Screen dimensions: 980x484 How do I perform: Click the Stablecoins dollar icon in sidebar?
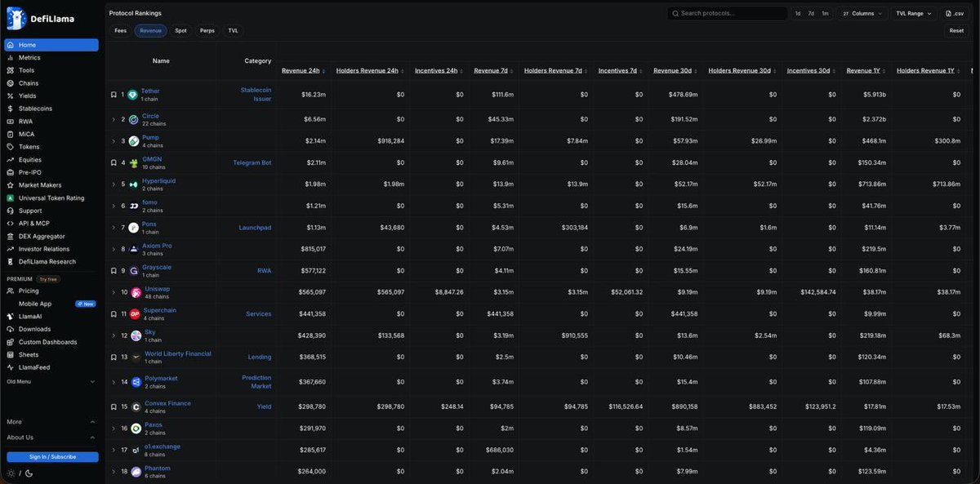[x=11, y=109]
